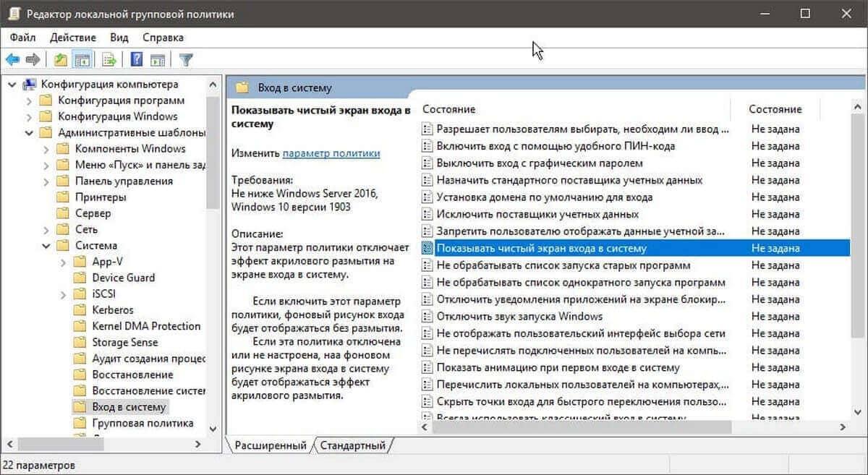Expand the 'iSCSI' tree node
Viewport: 868px width, 475px height.
[x=64, y=294]
